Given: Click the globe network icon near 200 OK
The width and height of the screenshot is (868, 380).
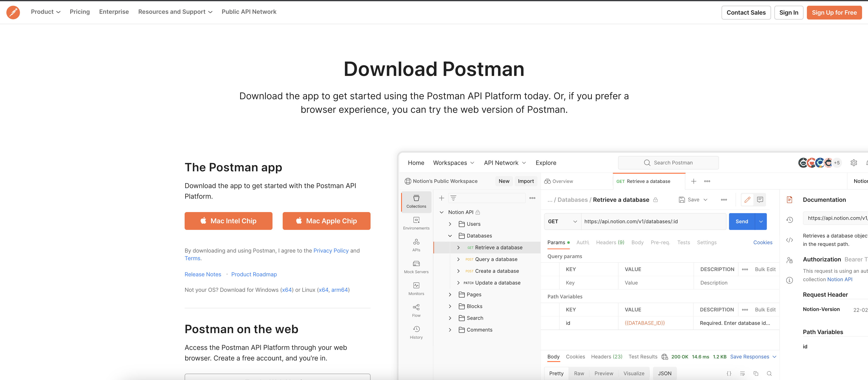Looking at the screenshot, I should 664,357.
